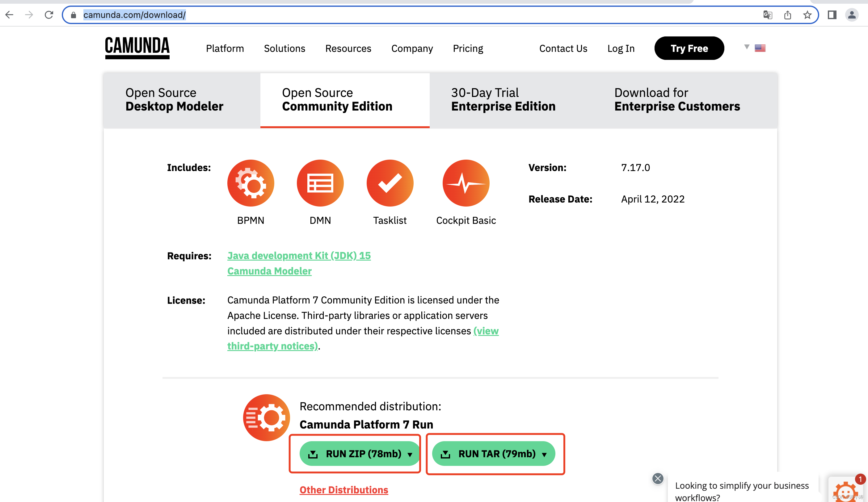The width and height of the screenshot is (868, 502).
Task: Click the BPMN label text
Action: pos(251,220)
